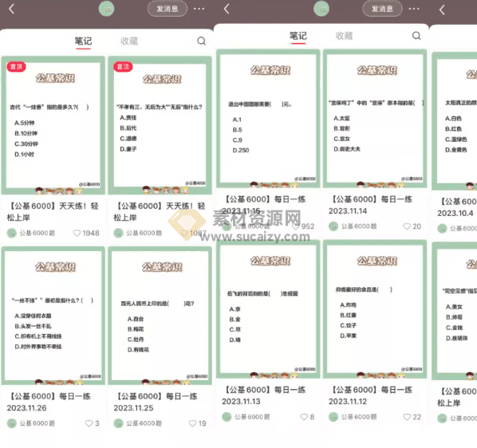Click author avatar on the 2023.11.26 post

coord(11,423)
